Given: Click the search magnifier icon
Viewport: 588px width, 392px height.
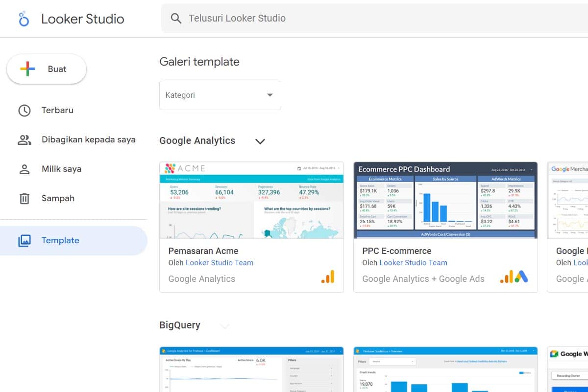Looking at the screenshot, I should 176,19.
